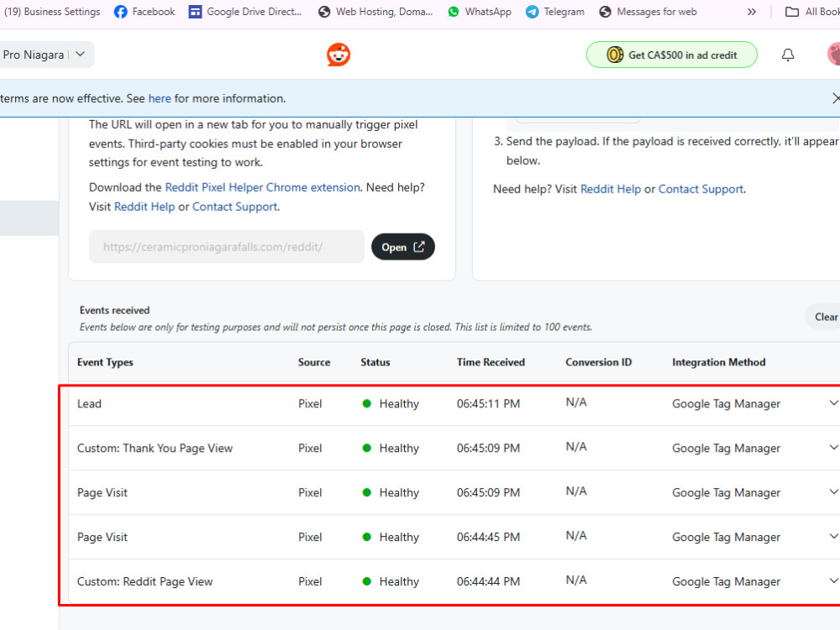The height and width of the screenshot is (630, 840).
Task: Open Contact Support link in payload section
Action: (x=701, y=189)
